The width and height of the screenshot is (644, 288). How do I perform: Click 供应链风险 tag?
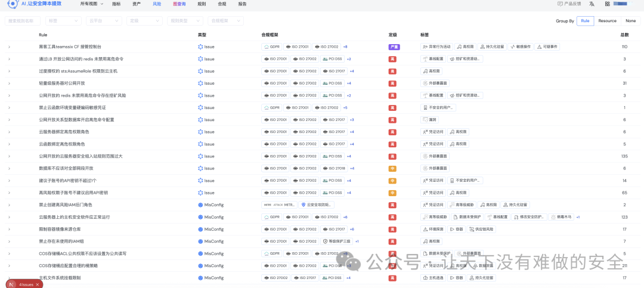[482, 229]
